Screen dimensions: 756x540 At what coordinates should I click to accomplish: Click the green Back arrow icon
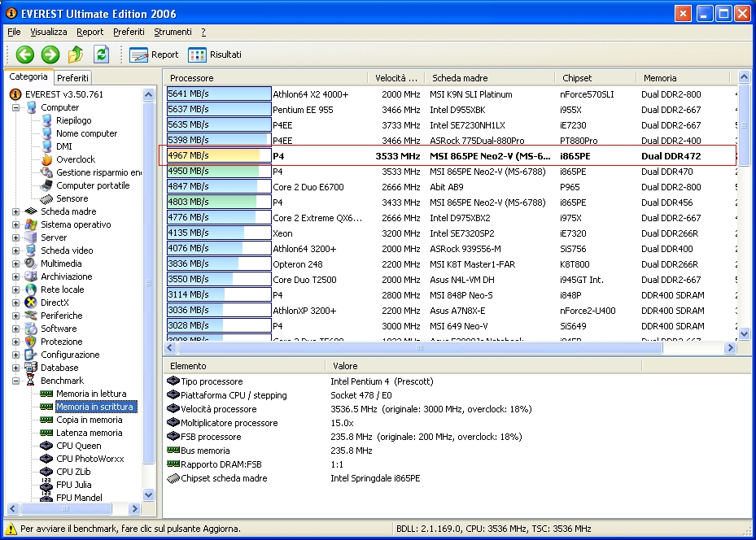25,54
